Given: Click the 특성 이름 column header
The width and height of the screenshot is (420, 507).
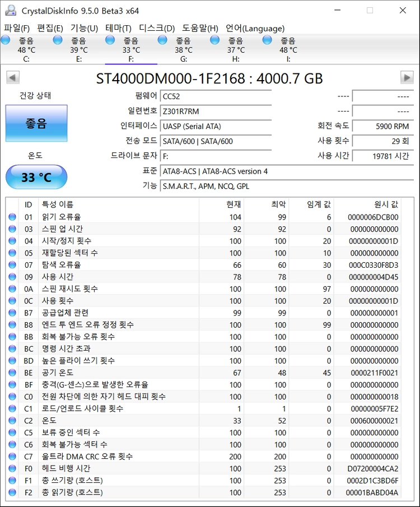Looking at the screenshot, I should [x=119, y=204].
